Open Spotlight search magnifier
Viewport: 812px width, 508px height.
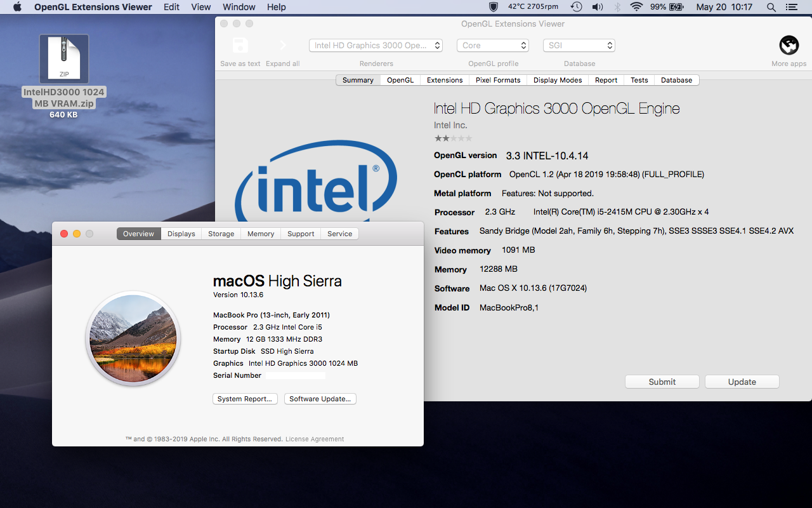pos(771,7)
